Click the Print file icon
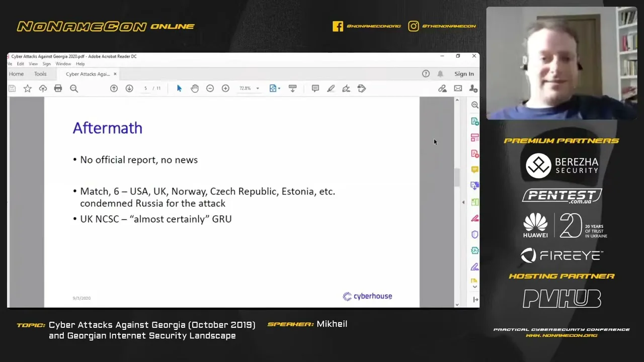Image resolution: width=644 pixels, height=362 pixels. click(58, 88)
